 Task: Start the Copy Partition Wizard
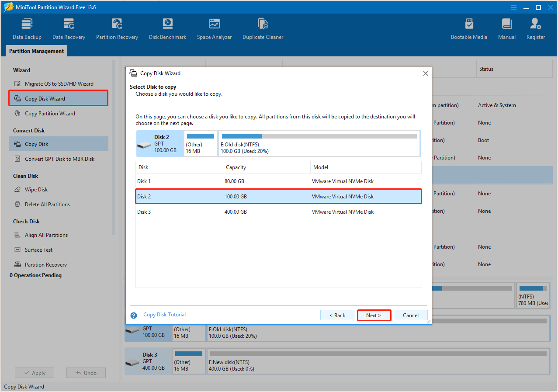pos(59,113)
